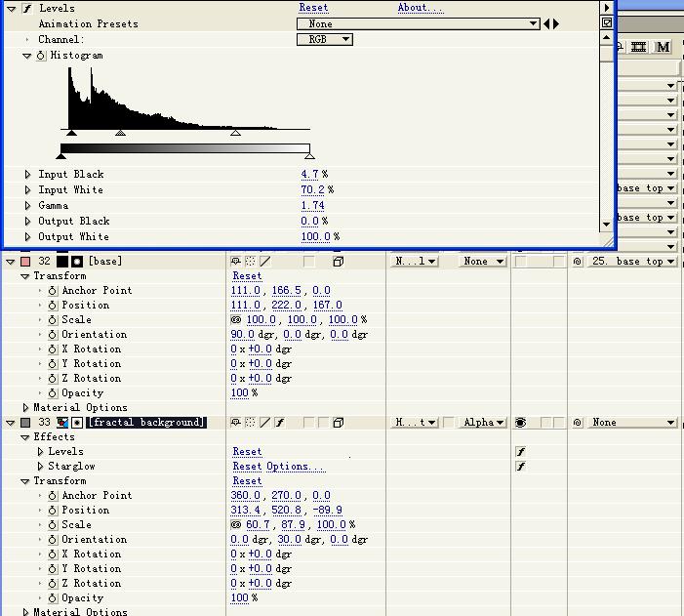Open the Animation Presets dropdown
Image resolution: width=684 pixels, height=616 pixels.
coord(419,23)
